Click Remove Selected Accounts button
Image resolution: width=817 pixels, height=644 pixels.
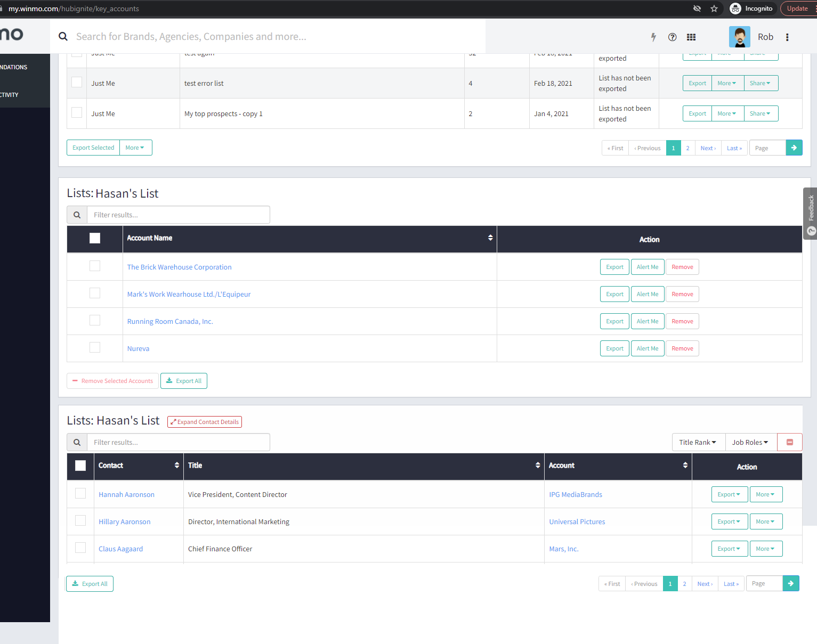(112, 381)
